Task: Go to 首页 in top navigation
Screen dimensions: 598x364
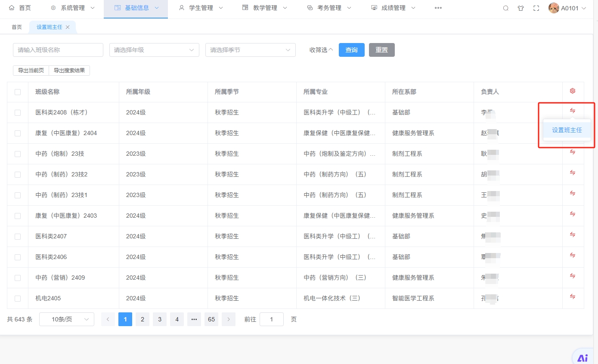Action: tap(20, 8)
